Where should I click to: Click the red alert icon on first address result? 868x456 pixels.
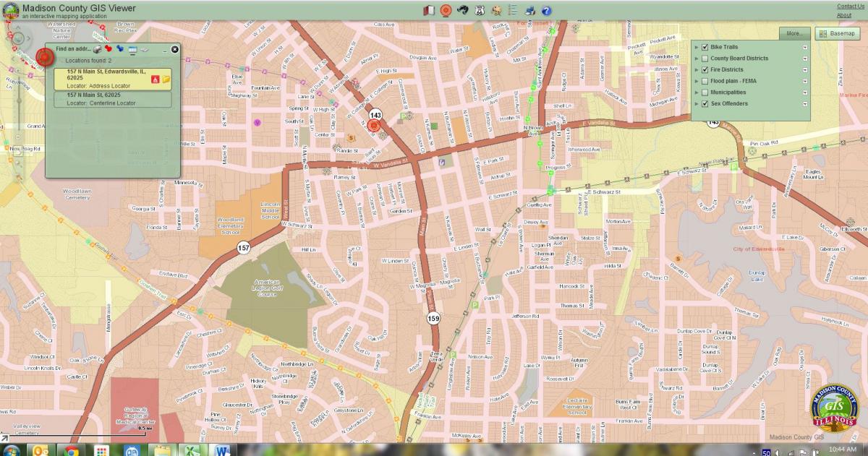[155, 79]
